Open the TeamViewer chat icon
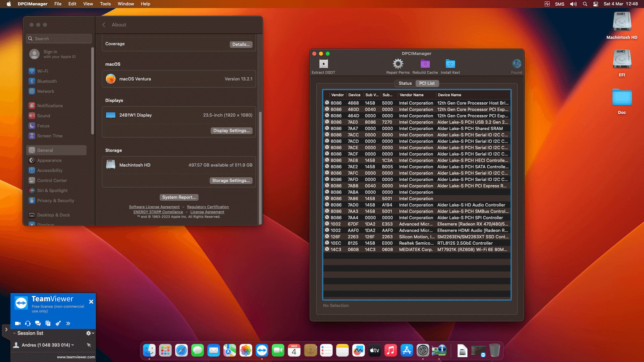 click(38, 323)
